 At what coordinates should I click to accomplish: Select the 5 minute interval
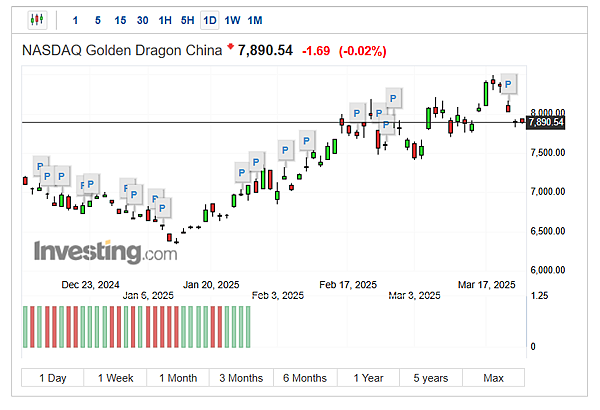[97, 20]
